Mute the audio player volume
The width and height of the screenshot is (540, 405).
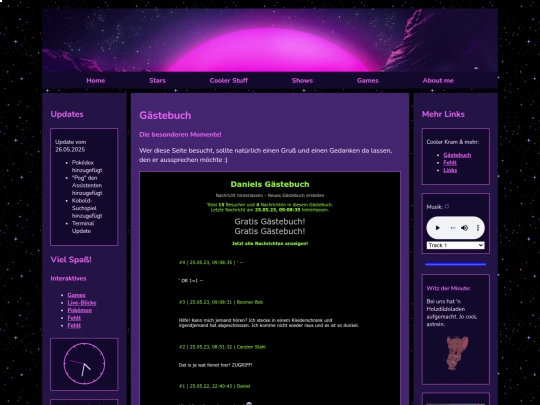pos(465,228)
